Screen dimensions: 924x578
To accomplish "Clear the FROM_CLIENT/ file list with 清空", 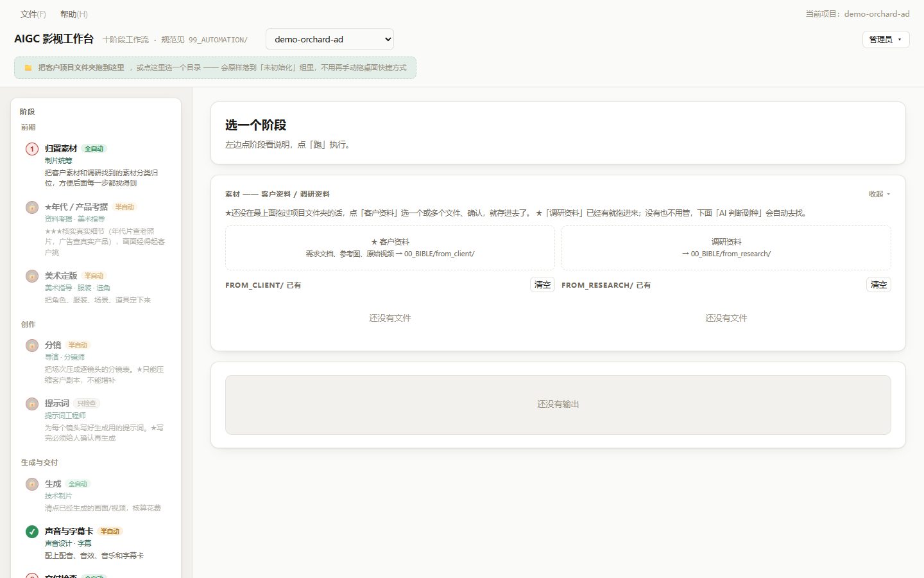I will (x=543, y=285).
